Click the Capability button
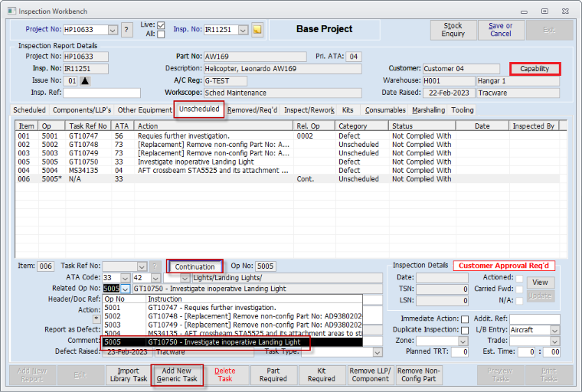Image resolution: width=582 pixels, height=392 pixels. point(535,69)
